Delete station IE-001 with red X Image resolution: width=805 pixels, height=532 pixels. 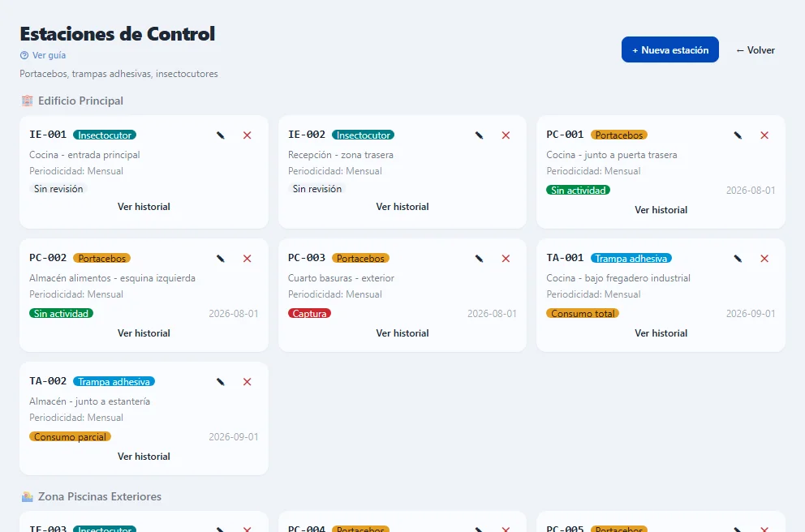[x=248, y=135]
